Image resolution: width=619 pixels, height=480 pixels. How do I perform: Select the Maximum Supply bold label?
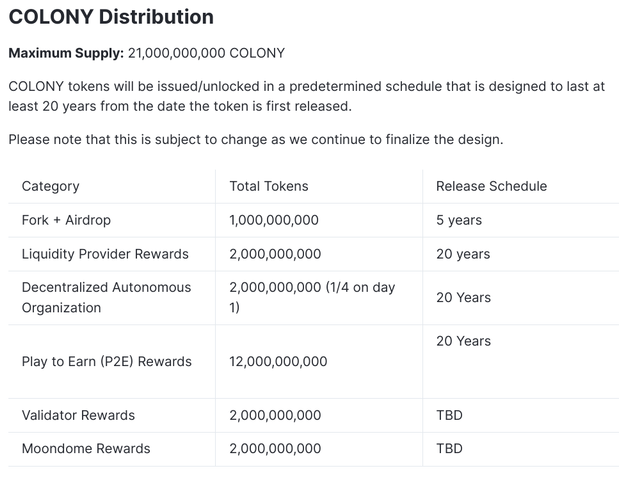66,52
